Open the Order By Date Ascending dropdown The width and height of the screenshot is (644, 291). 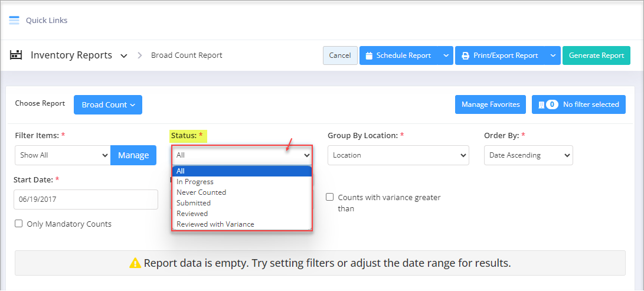pos(528,155)
